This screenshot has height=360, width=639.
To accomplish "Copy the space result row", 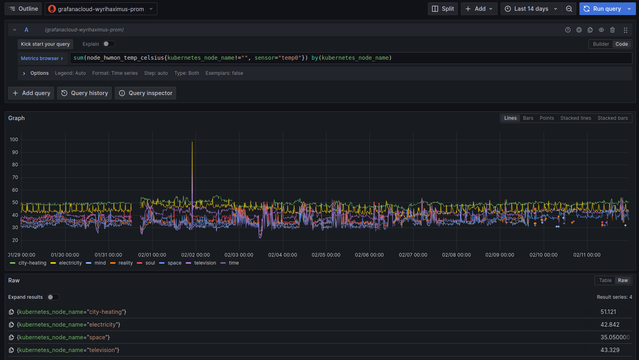I will pyautogui.click(x=11, y=338).
